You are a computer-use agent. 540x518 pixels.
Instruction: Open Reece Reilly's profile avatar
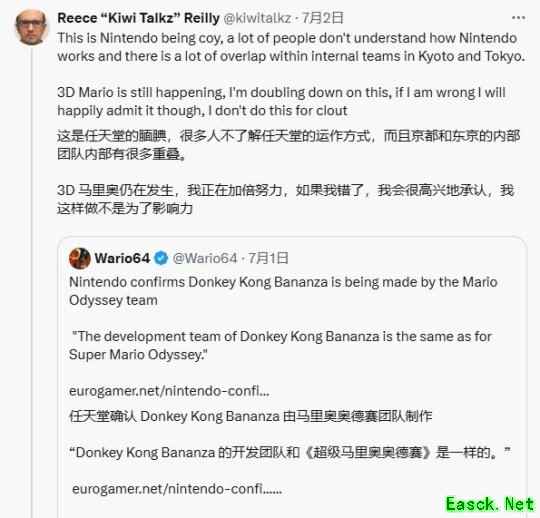[x=31, y=27]
